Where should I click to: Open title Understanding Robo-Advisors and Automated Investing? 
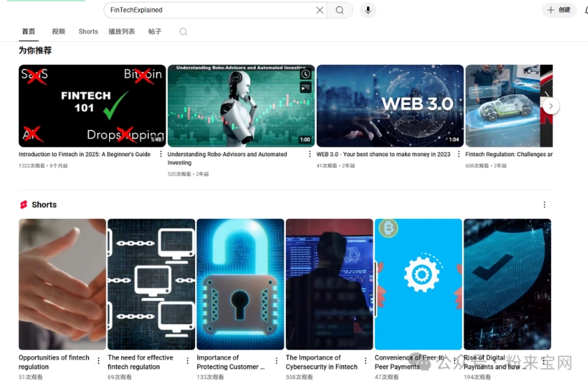227,158
